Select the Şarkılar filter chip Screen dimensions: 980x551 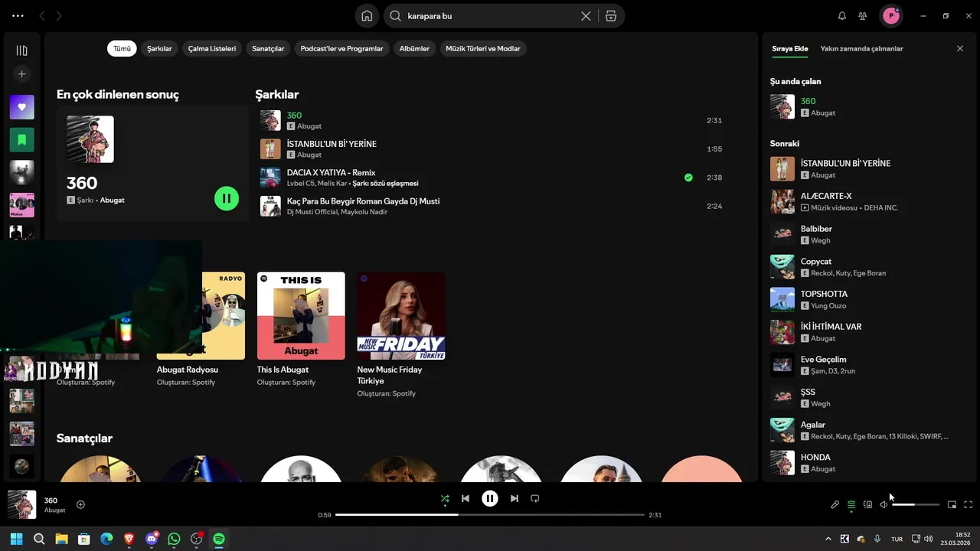pos(159,48)
